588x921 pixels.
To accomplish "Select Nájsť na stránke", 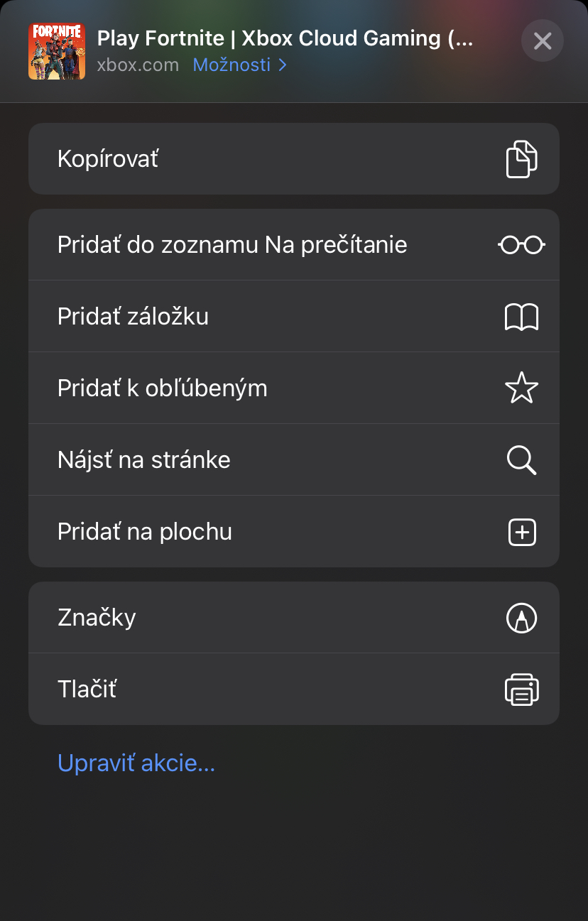I will 294,460.
